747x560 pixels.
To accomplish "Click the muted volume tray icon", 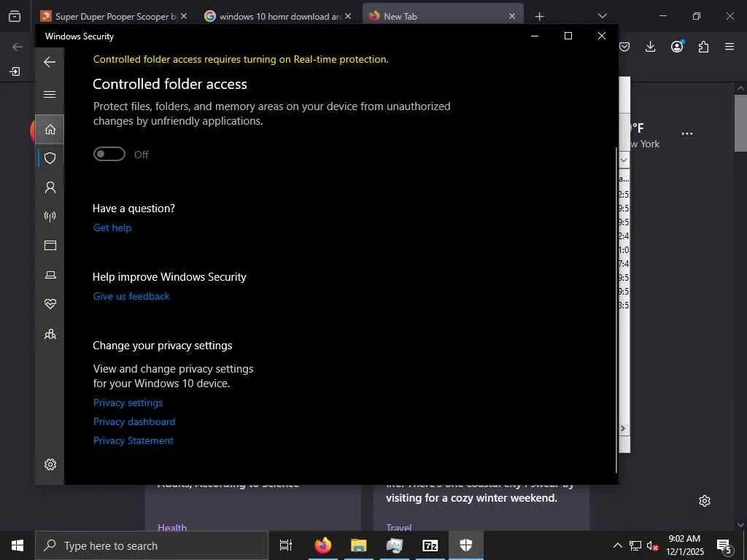I will 652,545.
